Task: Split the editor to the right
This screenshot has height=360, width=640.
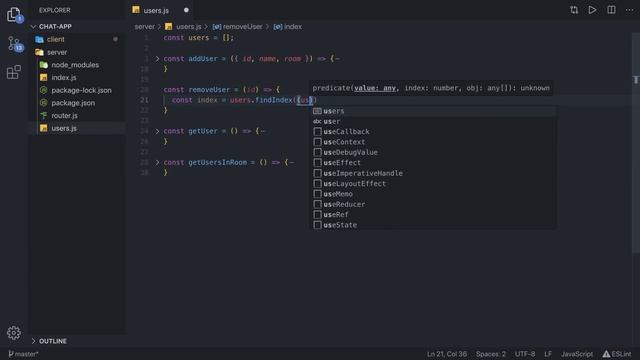Action: (x=611, y=10)
